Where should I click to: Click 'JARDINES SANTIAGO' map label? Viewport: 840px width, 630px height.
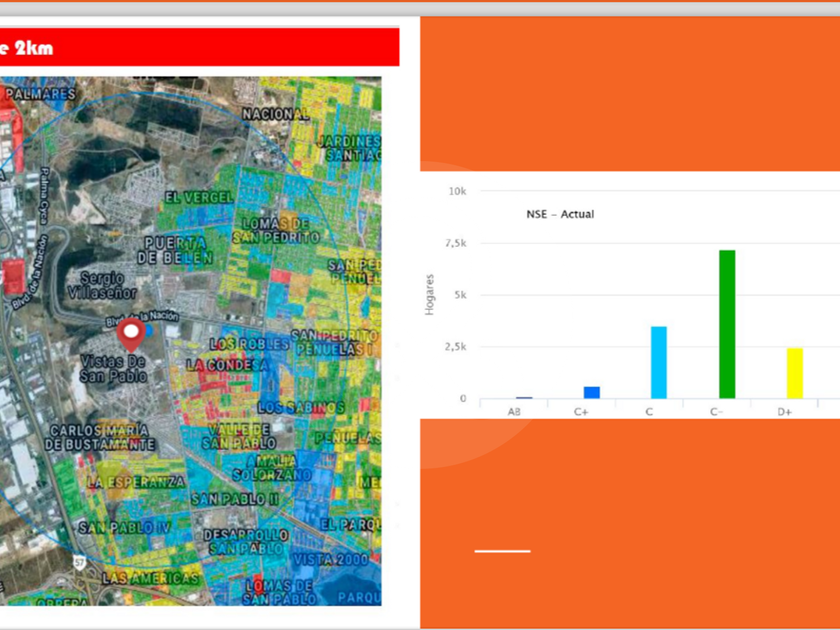(348, 148)
